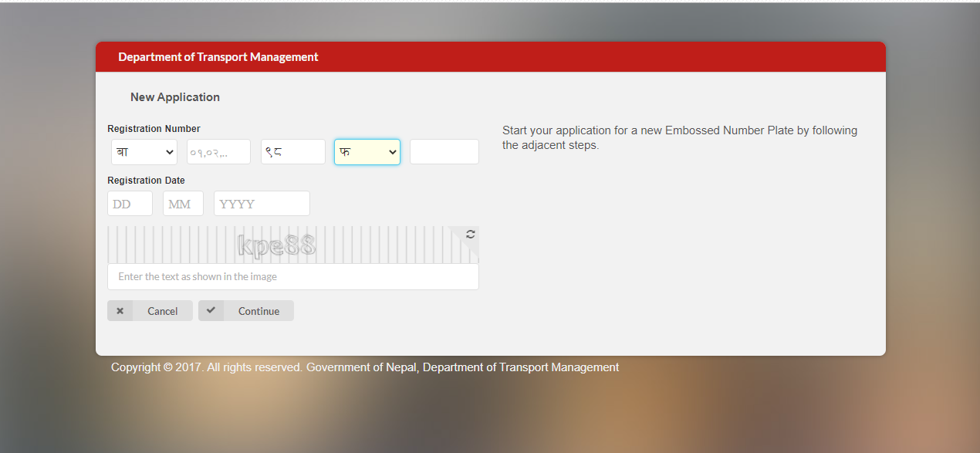Expand the फ letter dropdown
This screenshot has width=980, height=453.
click(x=367, y=152)
